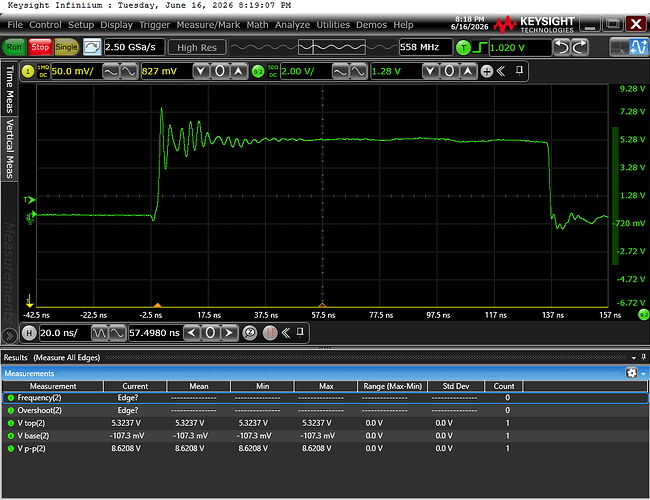Open the Utilities menu

click(333, 25)
